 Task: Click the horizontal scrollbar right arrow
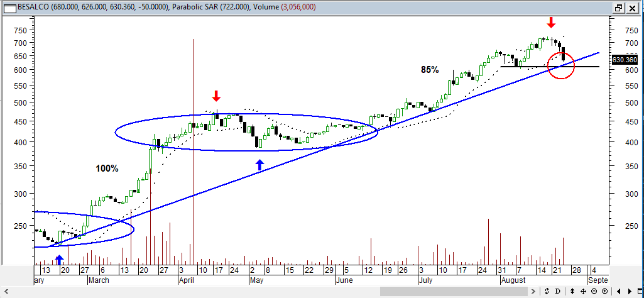point(535,291)
